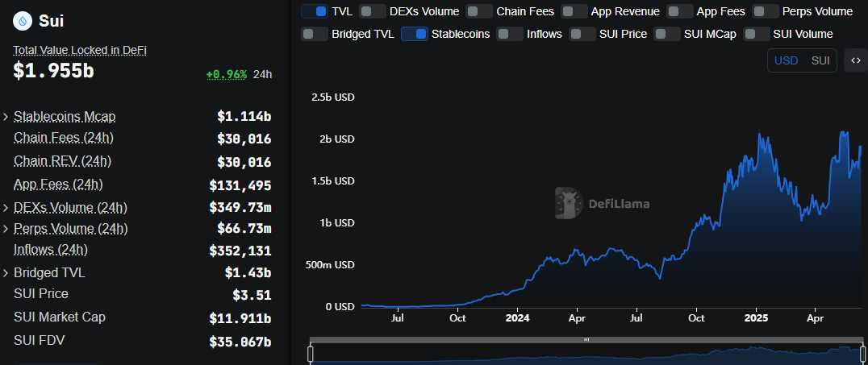Click the left handle of range slider
The height and width of the screenshot is (365, 868).
coord(310,353)
